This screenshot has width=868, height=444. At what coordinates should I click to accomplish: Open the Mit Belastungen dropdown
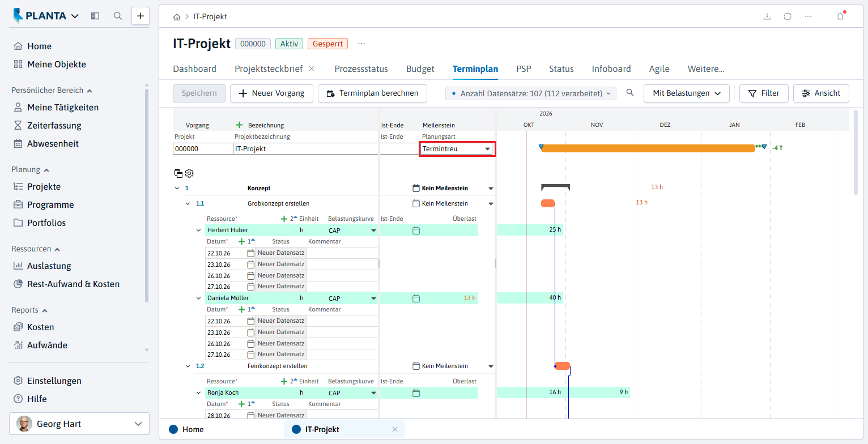[686, 93]
